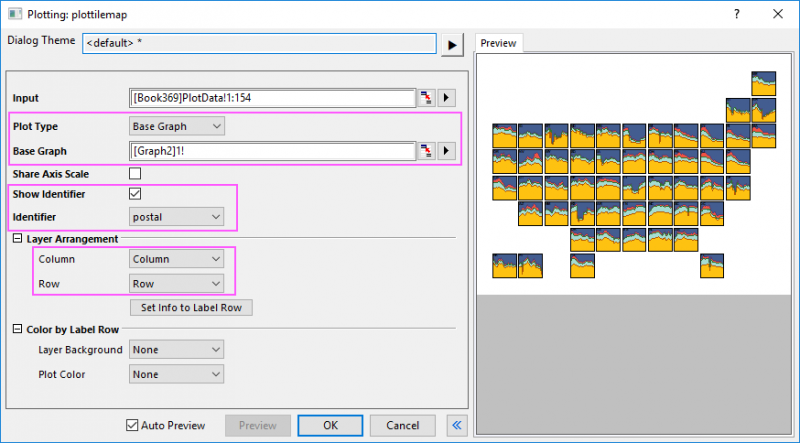Click Set Info to Label Row
This screenshot has width=800, height=443.
click(196, 308)
